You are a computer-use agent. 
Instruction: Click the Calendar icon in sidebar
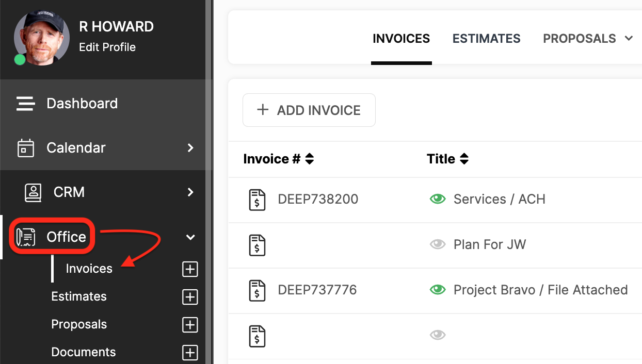pyautogui.click(x=25, y=147)
